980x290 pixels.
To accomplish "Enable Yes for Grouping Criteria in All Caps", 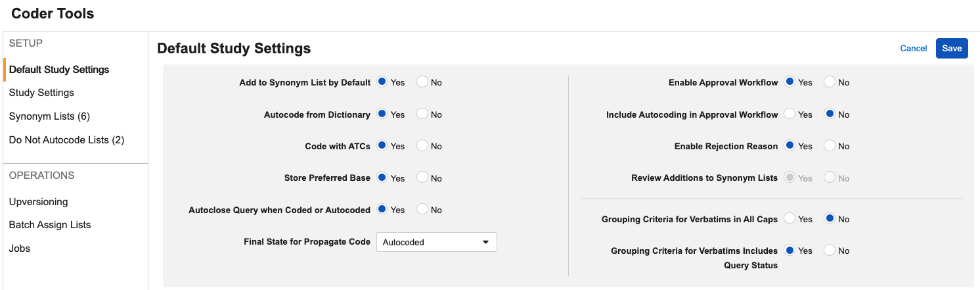I will coord(790,219).
